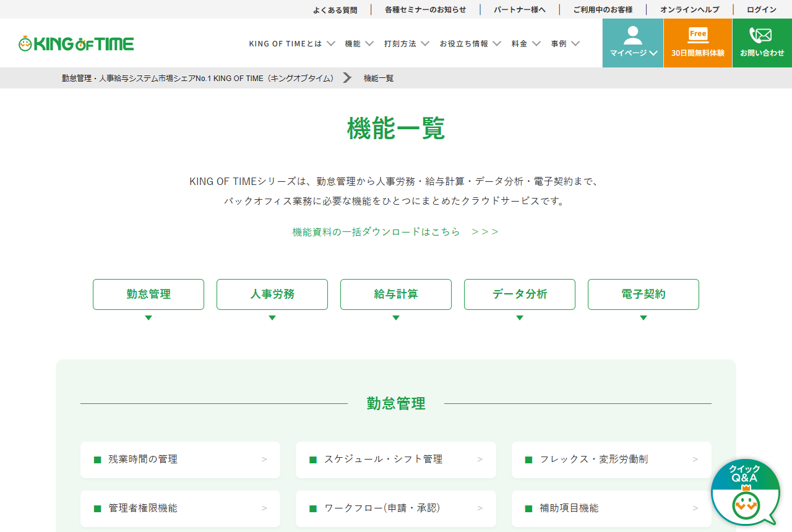
Task: Open よくある質問 top link
Action: pyautogui.click(x=335, y=10)
